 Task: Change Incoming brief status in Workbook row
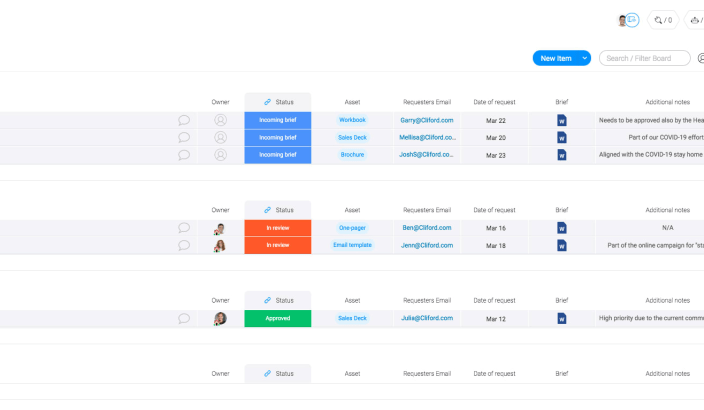point(277,120)
